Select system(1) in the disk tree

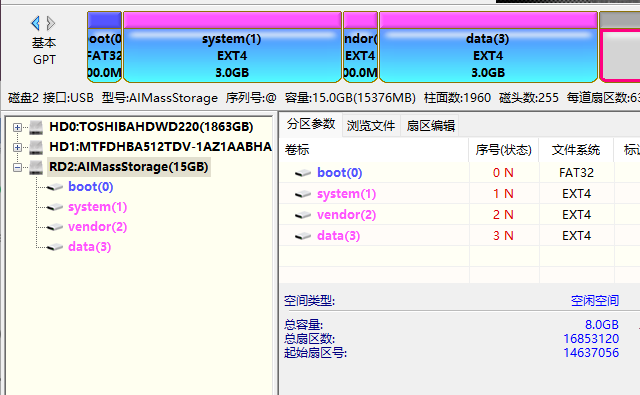98,206
